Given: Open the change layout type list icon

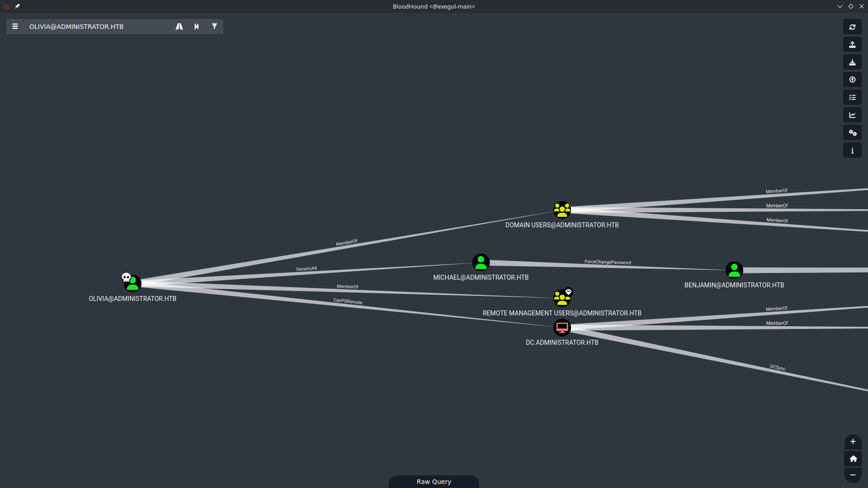Looking at the screenshot, I should click(852, 97).
